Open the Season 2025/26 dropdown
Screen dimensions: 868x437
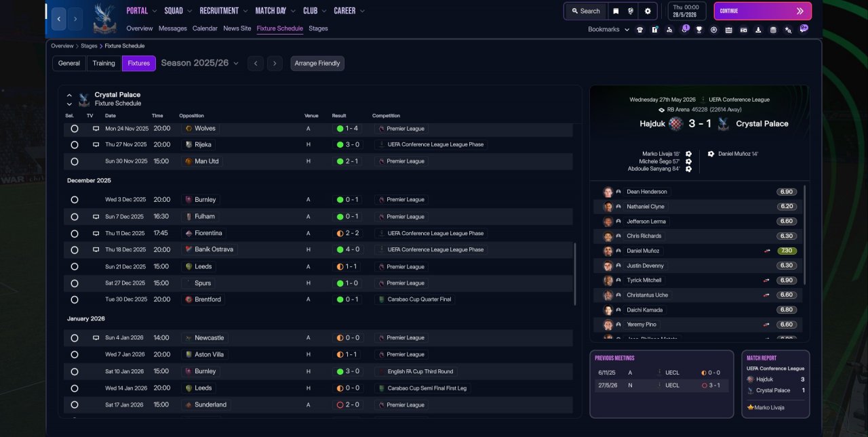point(200,63)
